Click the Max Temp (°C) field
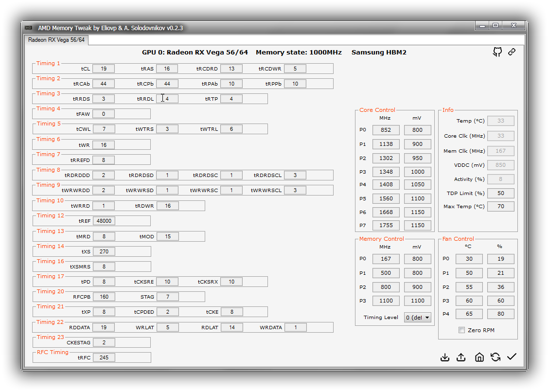 501,206
